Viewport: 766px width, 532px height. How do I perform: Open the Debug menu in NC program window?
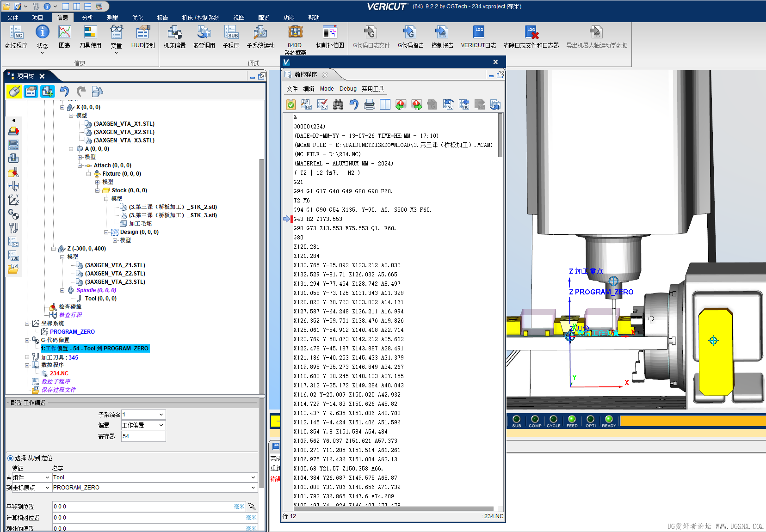[x=348, y=89]
